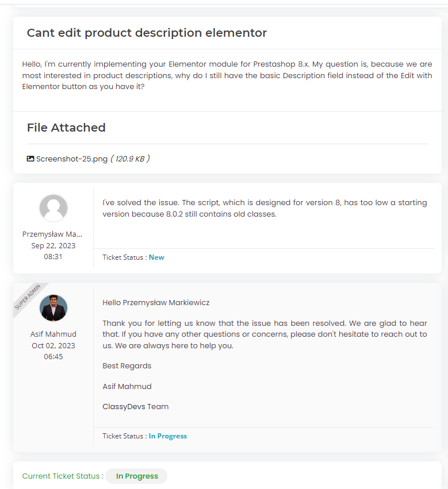
Task: Click the Sep 22, 2023 reply date
Action: (x=53, y=246)
